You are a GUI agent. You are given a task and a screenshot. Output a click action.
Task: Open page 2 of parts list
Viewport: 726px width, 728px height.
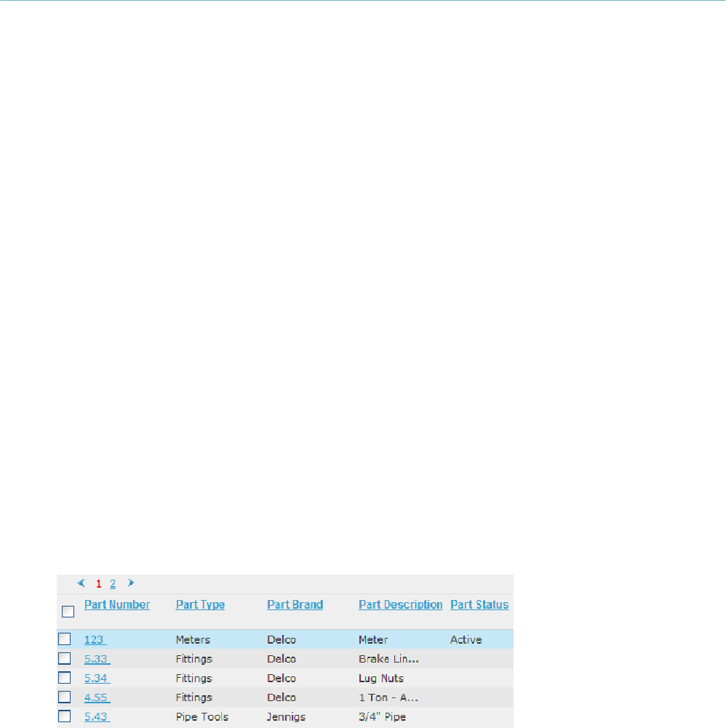click(x=113, y=583)
